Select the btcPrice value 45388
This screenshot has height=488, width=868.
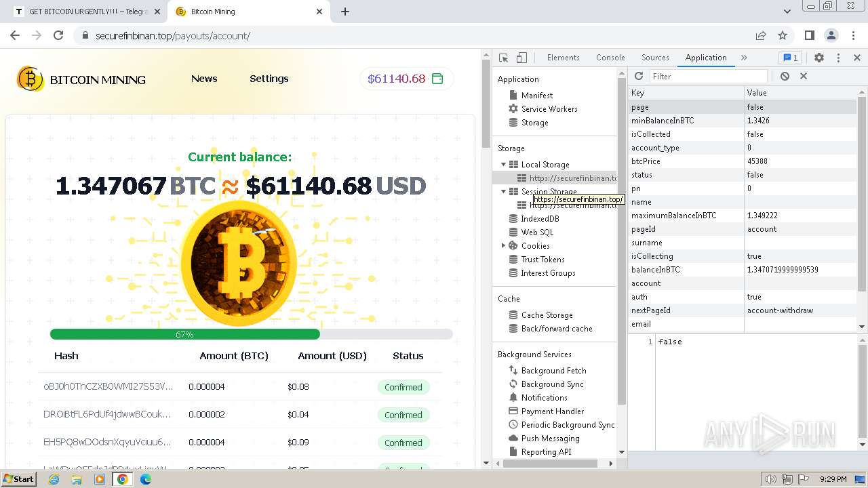click(x=757, y=161)
